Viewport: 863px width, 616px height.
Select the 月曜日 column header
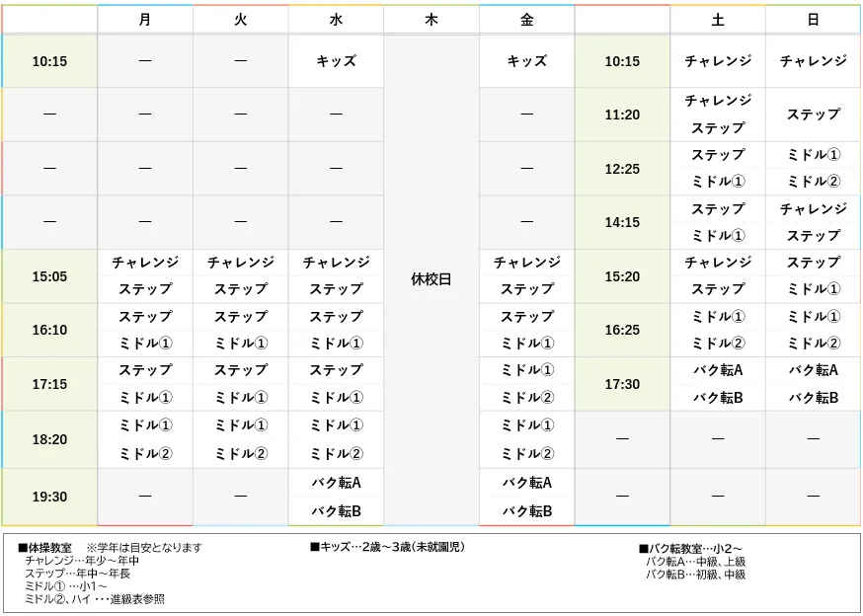point(144,18)
